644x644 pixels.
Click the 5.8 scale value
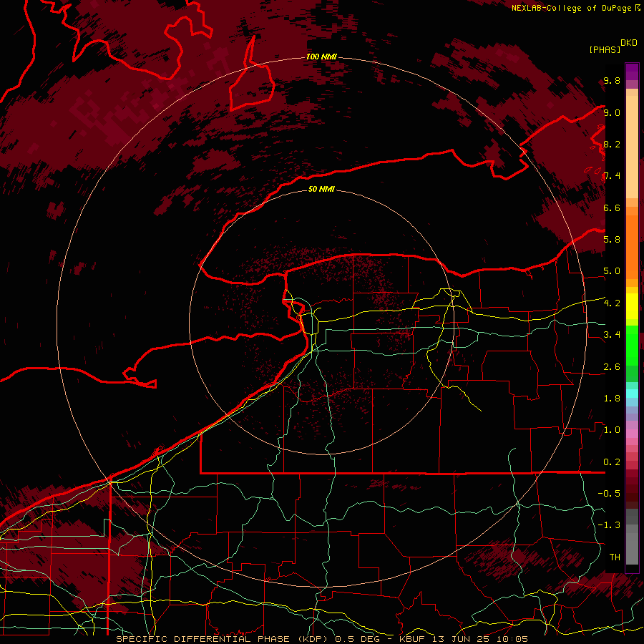click(612, 240)
